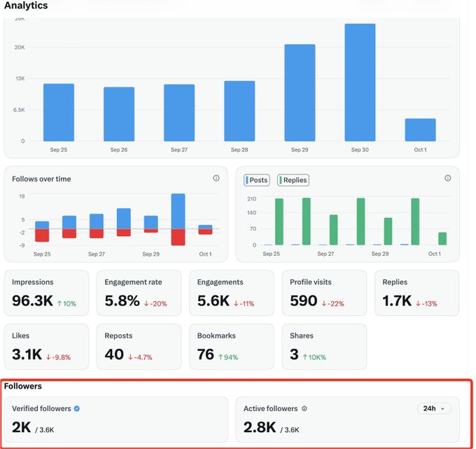
Task: Click the Sep 25 green replies bar
Action: point(279,222)
